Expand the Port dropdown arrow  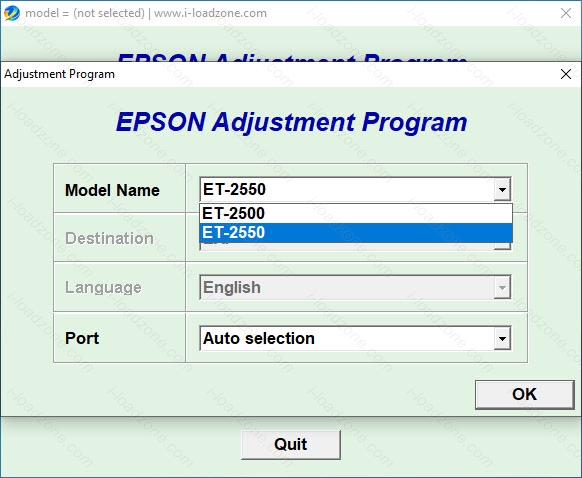tap(502, 338)
